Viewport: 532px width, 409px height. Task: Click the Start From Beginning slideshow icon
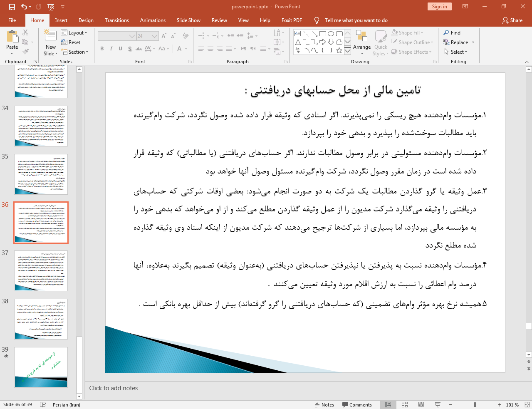51,7
